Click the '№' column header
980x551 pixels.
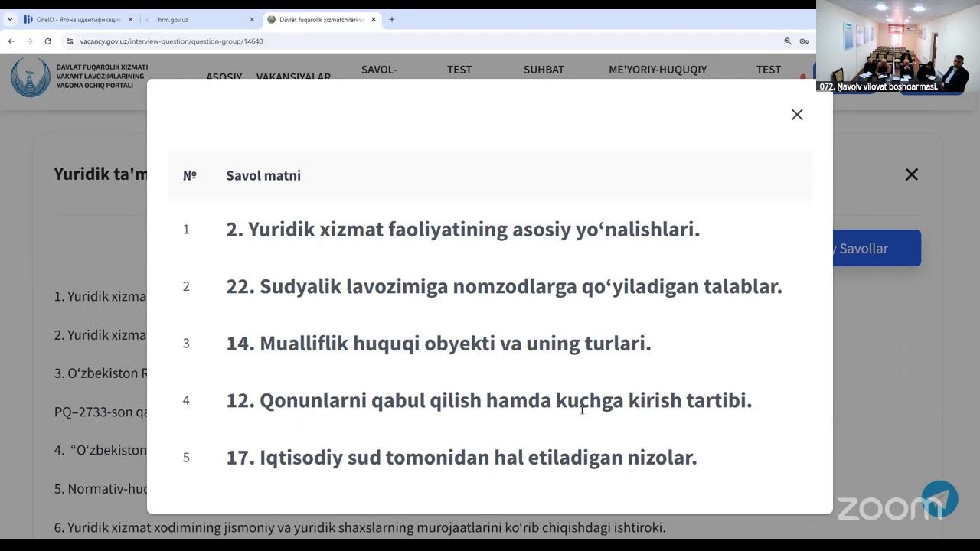pos(190,175)
